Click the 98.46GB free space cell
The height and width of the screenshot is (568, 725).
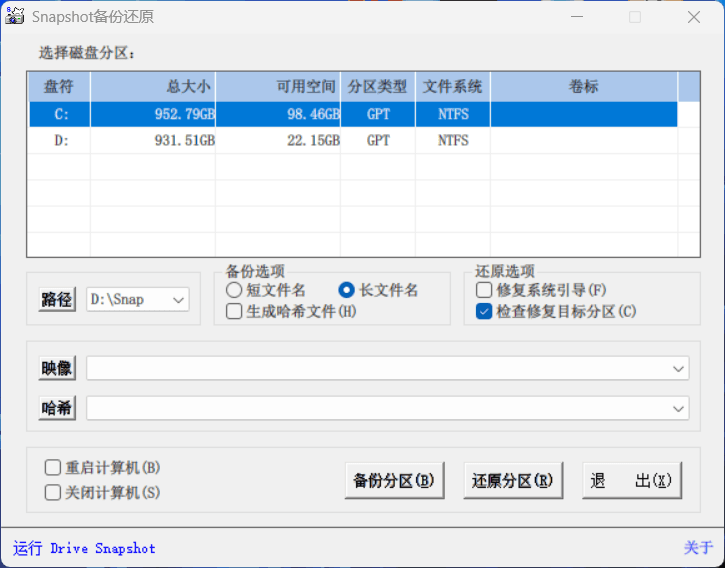click(278, 114)
